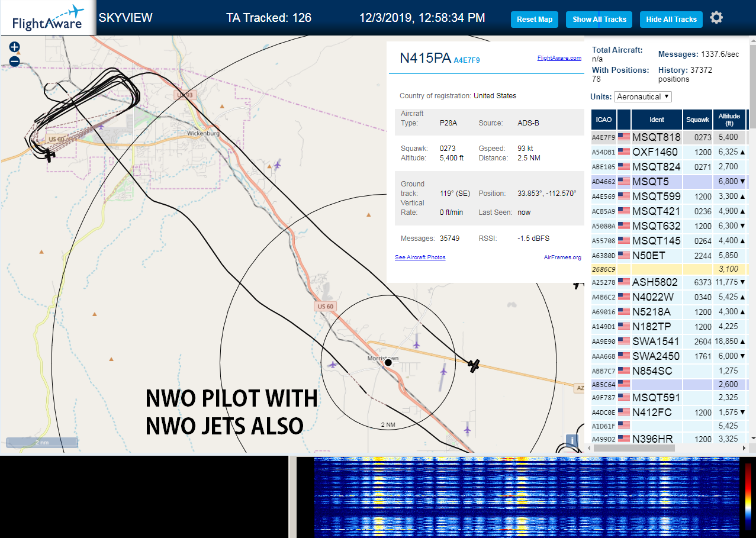Select the MSQT591 aircraft row

click(669, 397)
